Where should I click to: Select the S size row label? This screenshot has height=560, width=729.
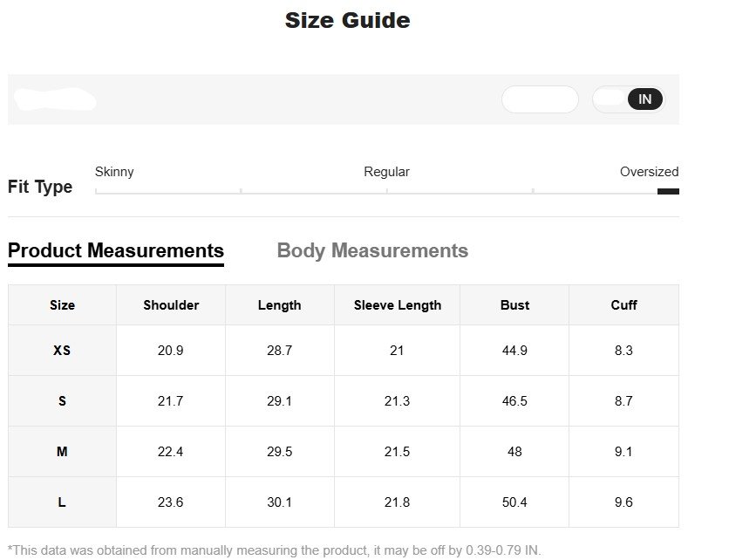point(62,401)
